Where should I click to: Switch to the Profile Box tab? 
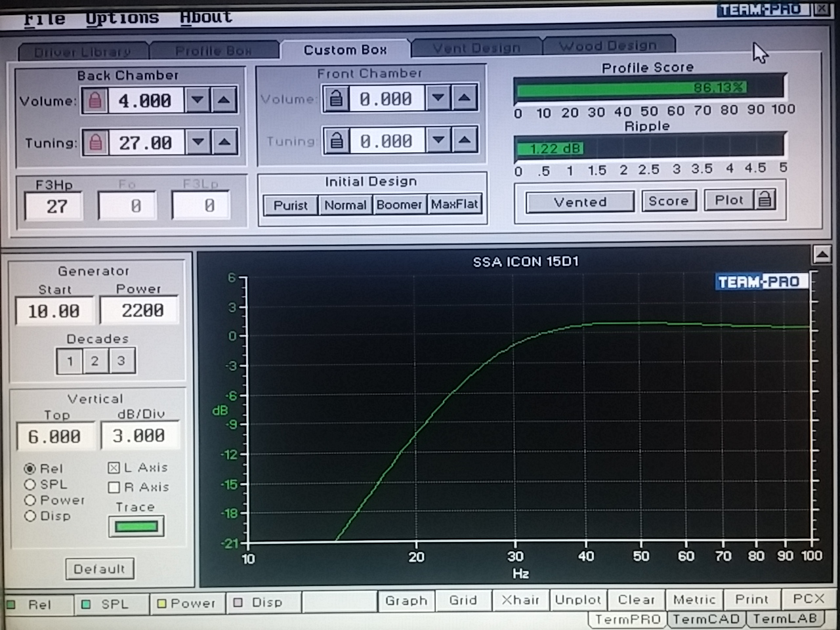pos(213,51)
